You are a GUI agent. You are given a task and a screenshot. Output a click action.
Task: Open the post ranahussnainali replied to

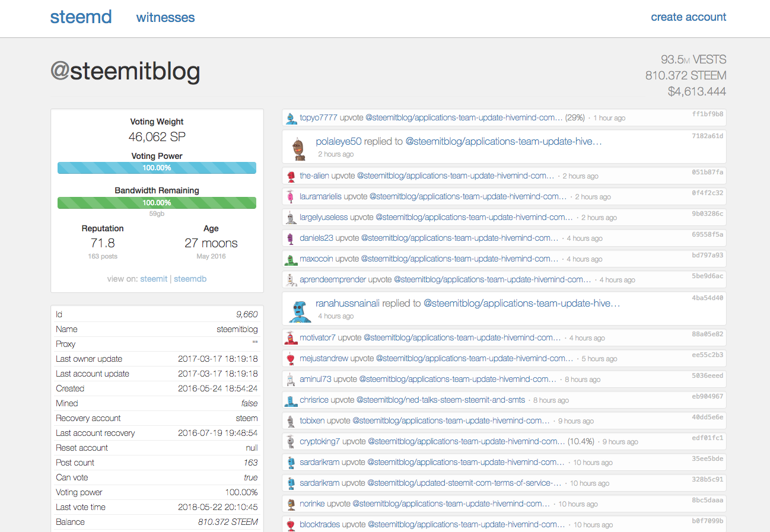tap(522, 304)
